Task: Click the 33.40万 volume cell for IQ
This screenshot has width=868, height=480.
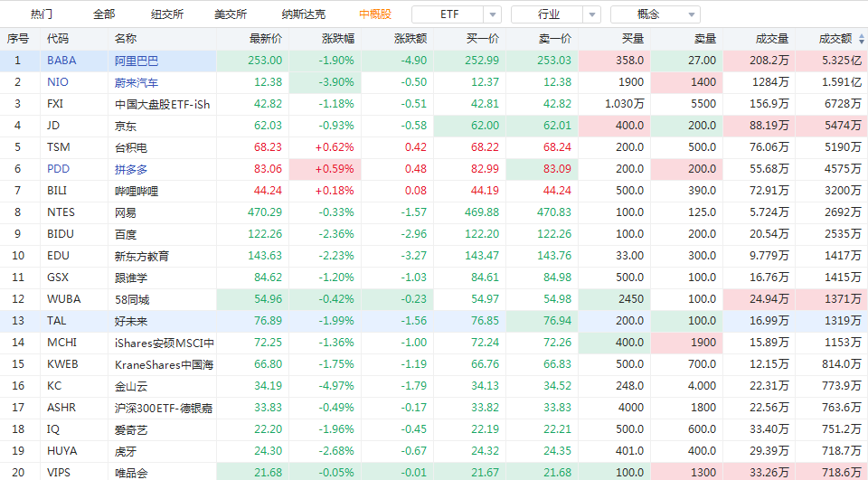Action: [759, 429]
